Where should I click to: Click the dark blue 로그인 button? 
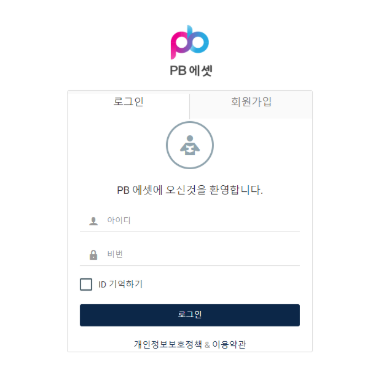pyautogui.click(x=190, y=315)
